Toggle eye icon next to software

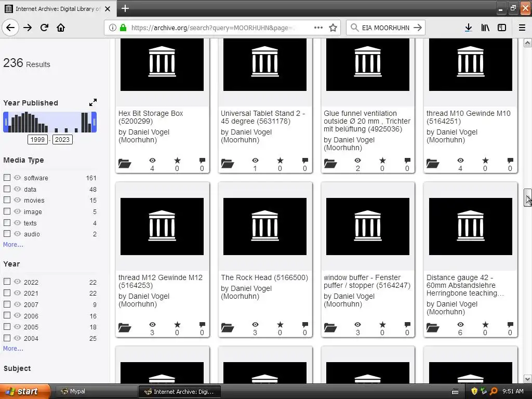pos(17,178)
